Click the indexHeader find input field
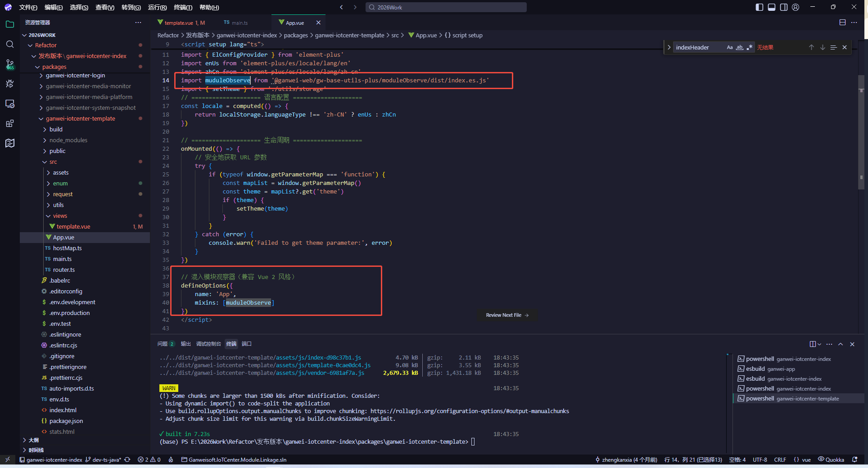Screen dimensions: 868x468 tap(699, 47)
